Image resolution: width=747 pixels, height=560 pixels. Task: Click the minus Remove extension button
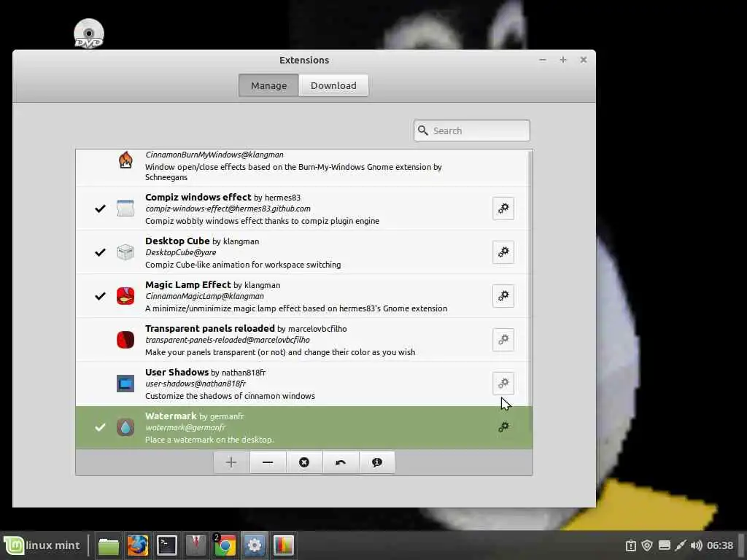point(268,462)
